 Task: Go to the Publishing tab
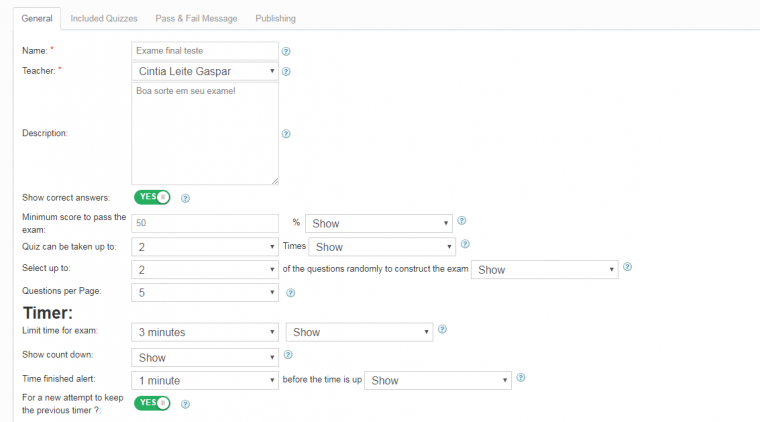(275, 18)
